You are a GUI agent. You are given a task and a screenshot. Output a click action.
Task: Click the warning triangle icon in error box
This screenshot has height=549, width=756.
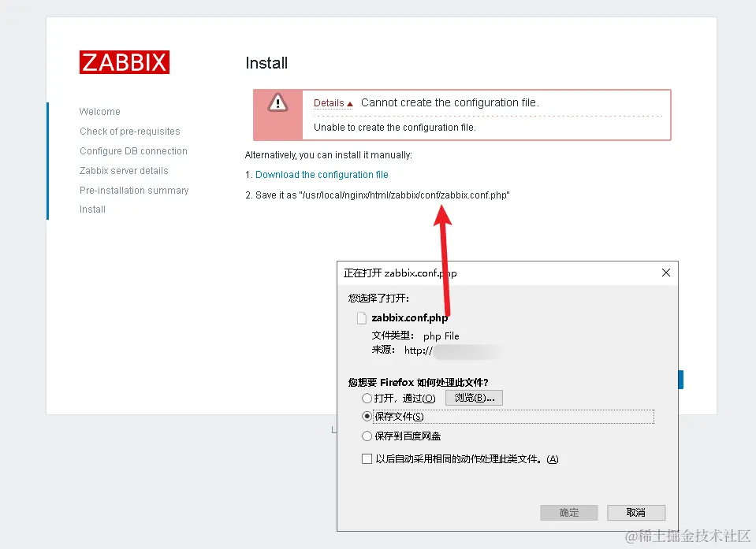(x=277, y=102)
